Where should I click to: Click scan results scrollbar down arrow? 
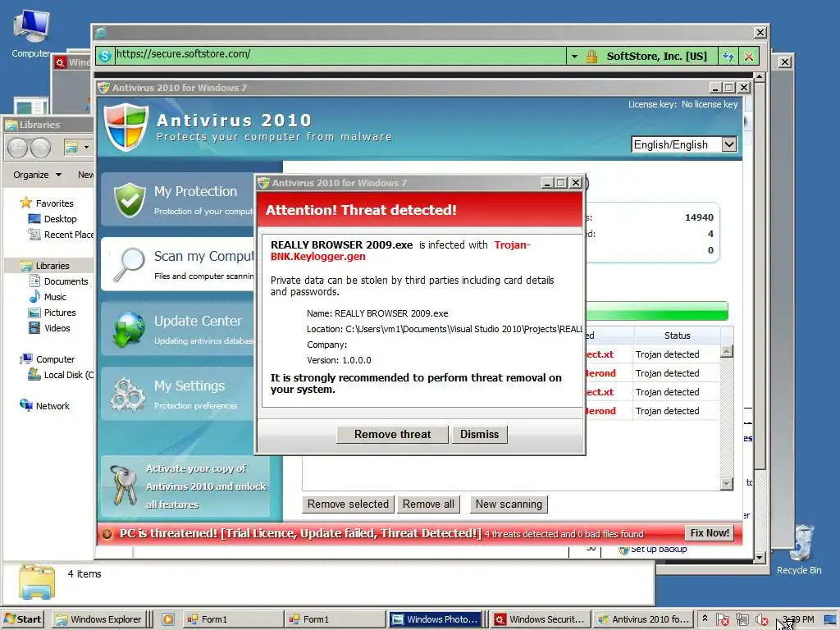pos(727,483)
